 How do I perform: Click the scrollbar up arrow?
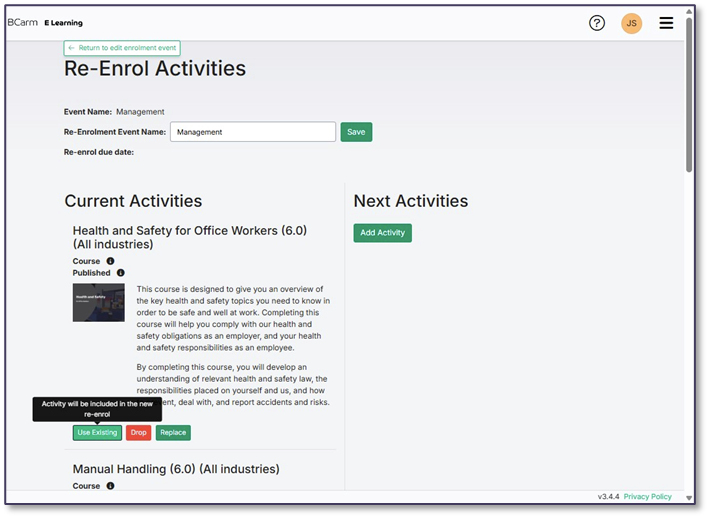tap(689, 11)
